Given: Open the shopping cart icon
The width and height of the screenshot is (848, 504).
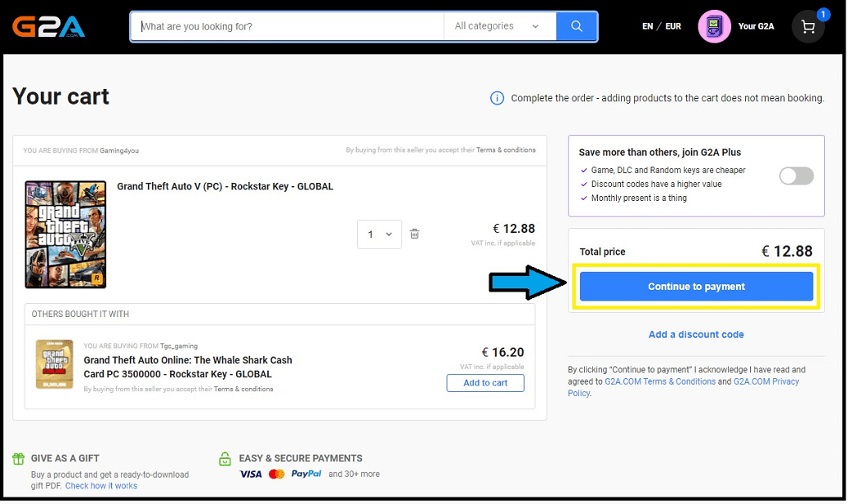Looking at the screenshot, I should (809, 27).
